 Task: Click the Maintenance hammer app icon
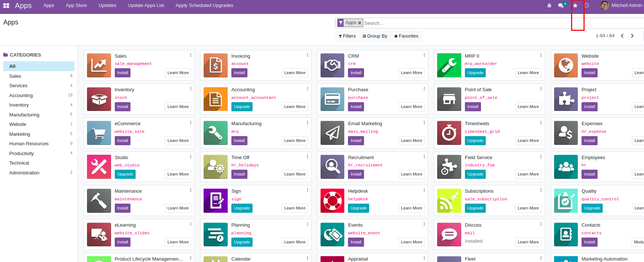point(99,201)
